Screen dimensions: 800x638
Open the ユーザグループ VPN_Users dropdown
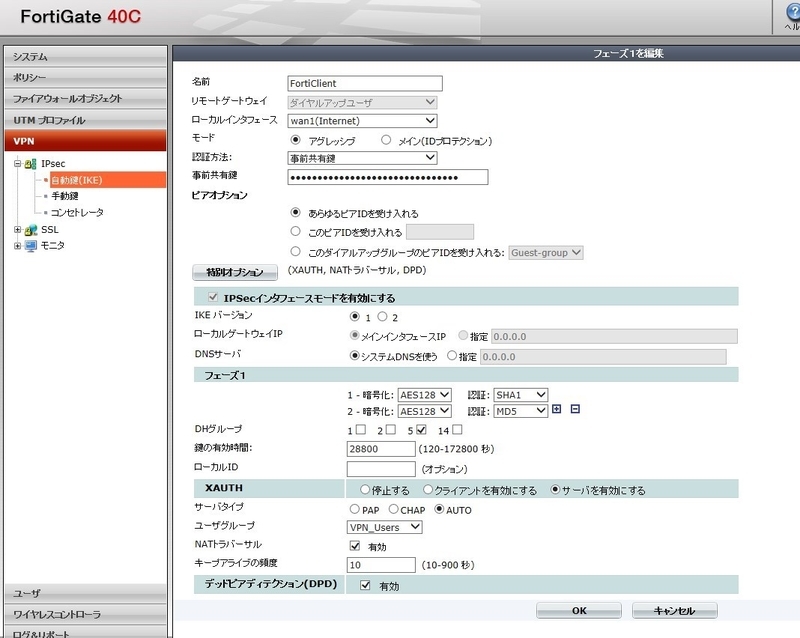pyautogui.click(x=385, y=527)
